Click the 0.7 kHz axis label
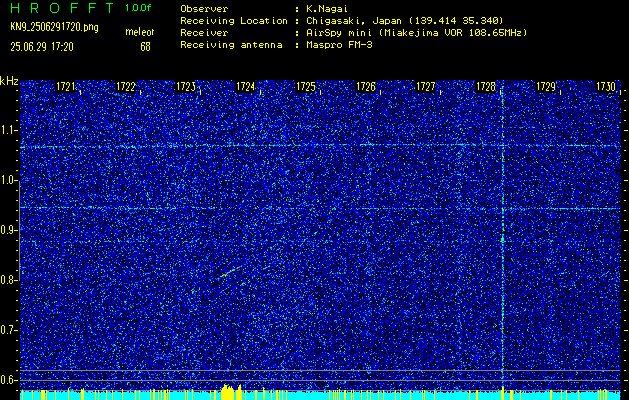This screenshot has height=400, width=629. (8, 330)
